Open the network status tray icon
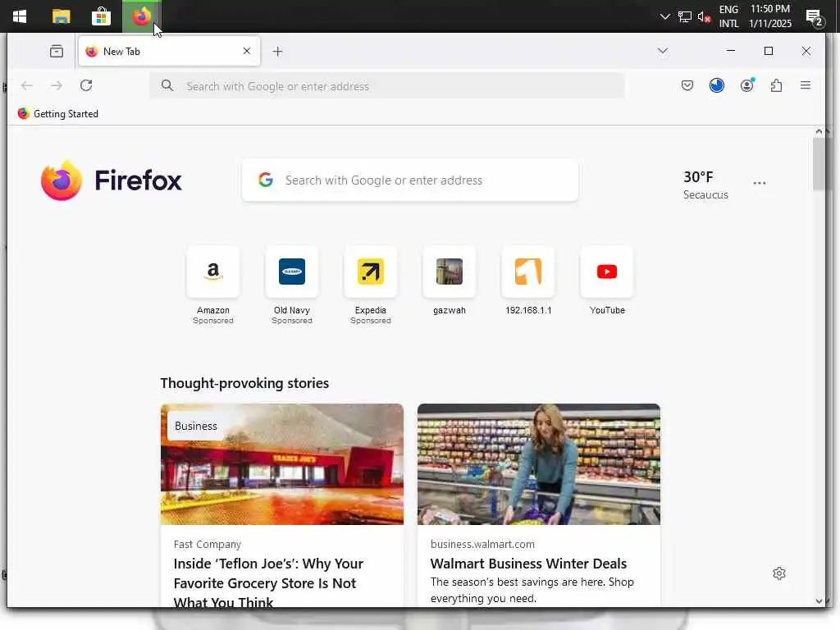 point(685,16)
